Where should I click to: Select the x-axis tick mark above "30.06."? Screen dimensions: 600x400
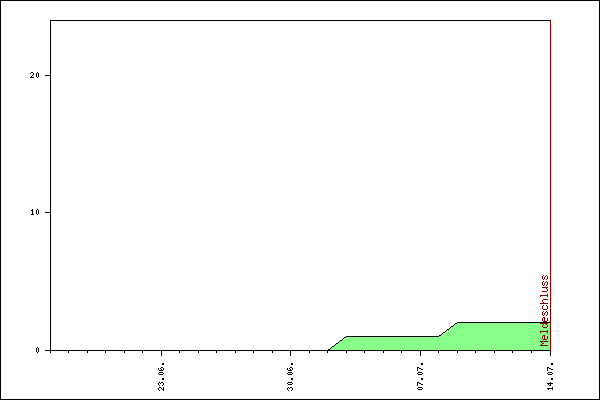[291, 353]
